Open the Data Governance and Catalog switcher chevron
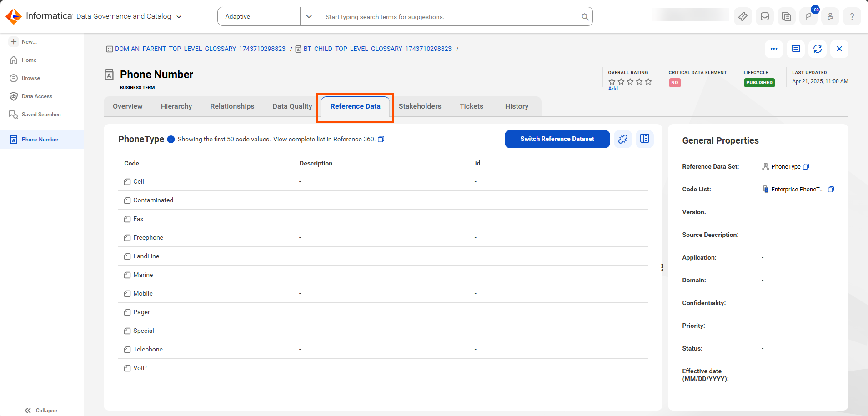The height and width of the screenshot is (416, 868). point(179,17)
